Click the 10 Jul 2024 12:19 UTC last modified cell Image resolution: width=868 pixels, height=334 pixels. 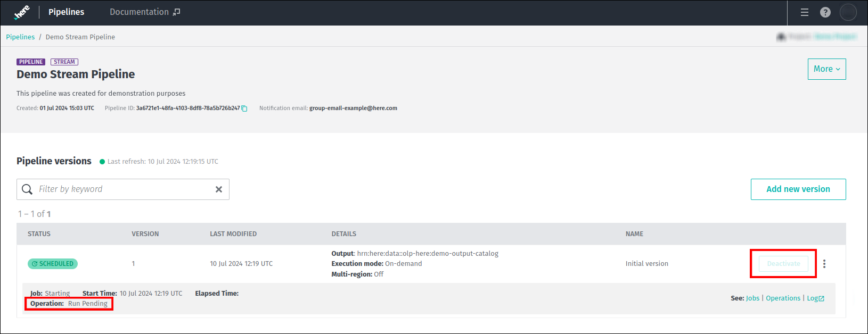pos(241,264)
